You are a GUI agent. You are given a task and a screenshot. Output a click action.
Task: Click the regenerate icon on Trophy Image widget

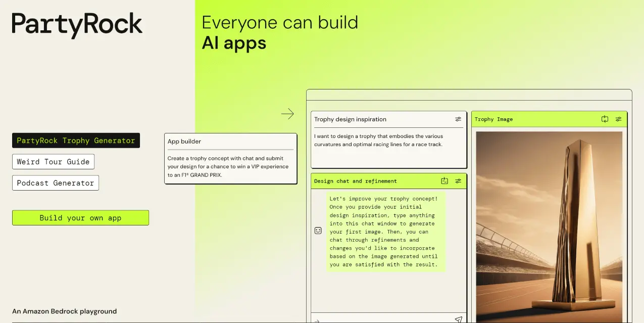[x=605, y=119]
